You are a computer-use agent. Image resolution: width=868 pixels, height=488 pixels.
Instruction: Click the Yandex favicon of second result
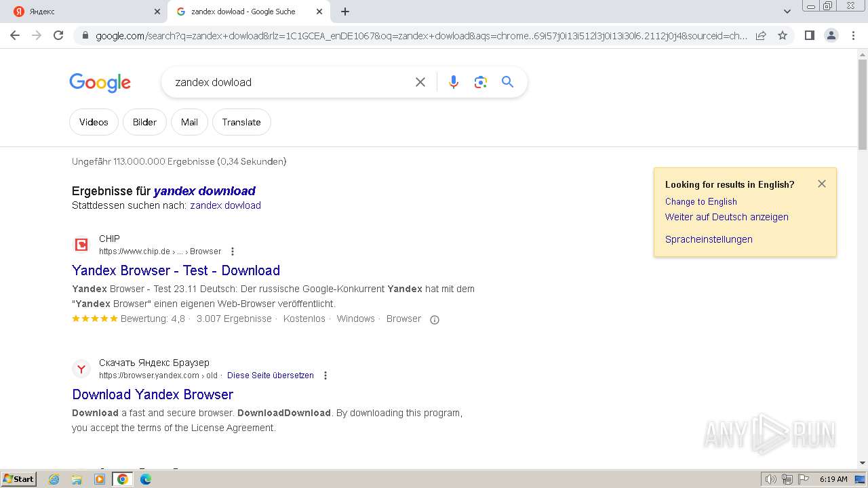click(81, 369)
